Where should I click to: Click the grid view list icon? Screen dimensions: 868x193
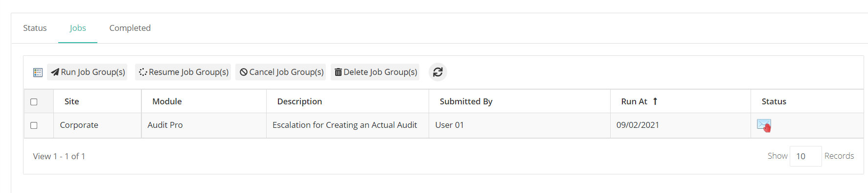pyautogui.click(x=38, y=72)
